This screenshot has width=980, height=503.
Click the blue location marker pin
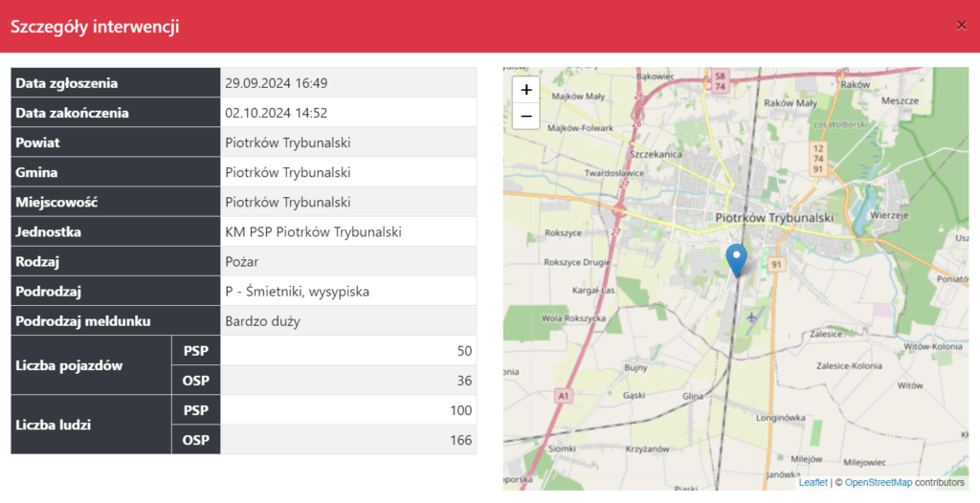tap(736, 259)
